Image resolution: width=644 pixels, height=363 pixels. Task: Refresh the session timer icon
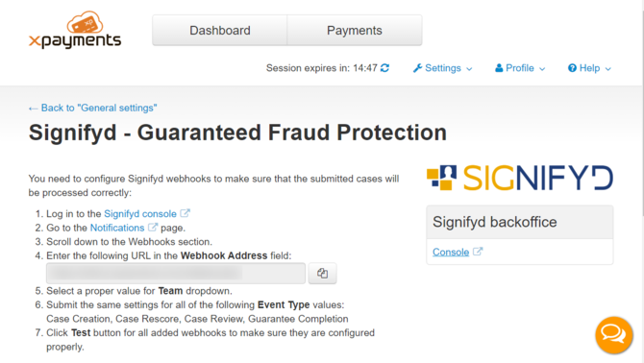[384, 68]
